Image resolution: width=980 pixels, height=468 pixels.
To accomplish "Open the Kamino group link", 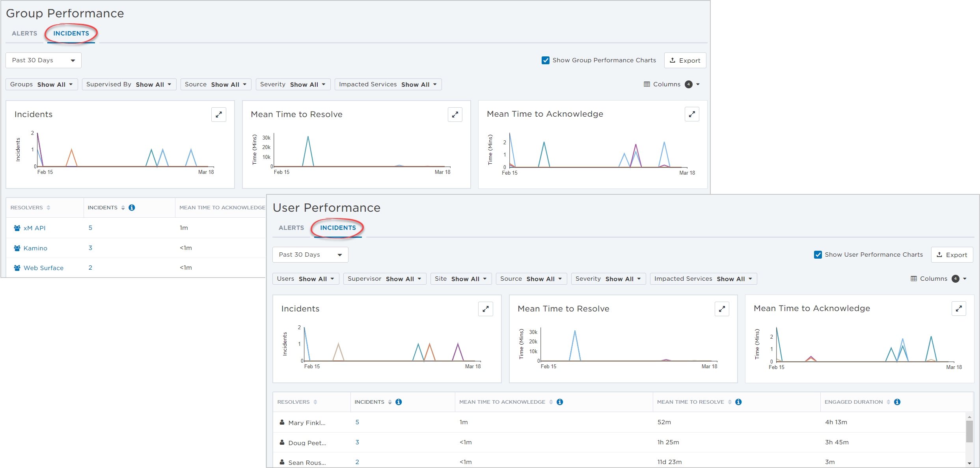I will [x=35, y=248].
